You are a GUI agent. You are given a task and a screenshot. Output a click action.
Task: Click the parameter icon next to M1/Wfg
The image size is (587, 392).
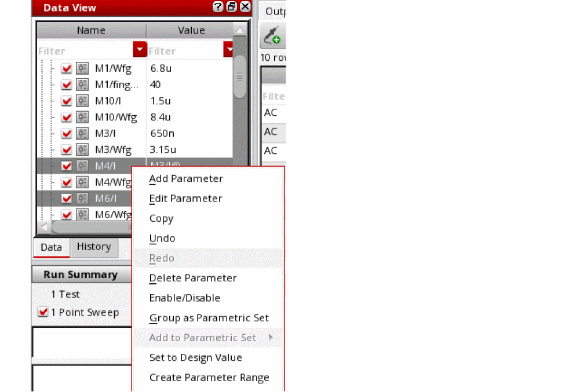point(82,68)
